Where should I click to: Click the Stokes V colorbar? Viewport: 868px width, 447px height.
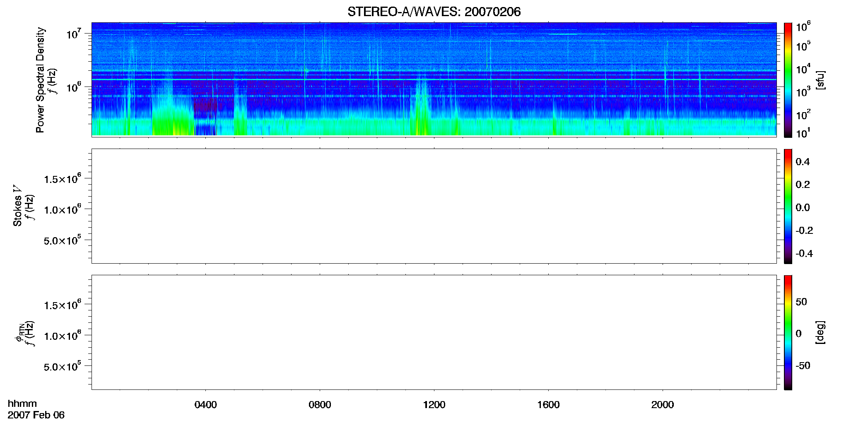788,206
